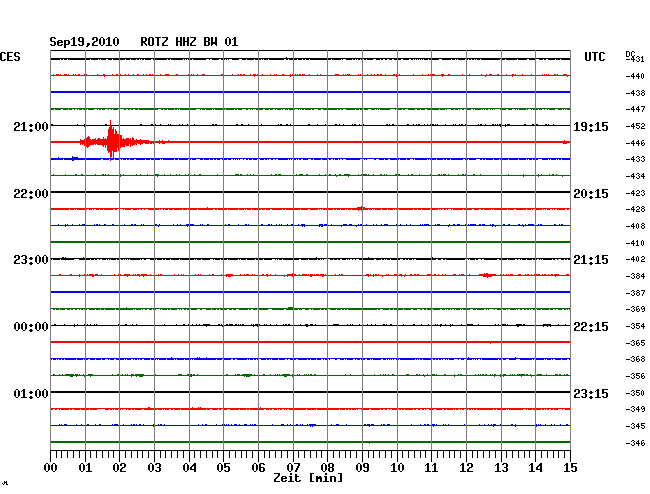This screenshot has height=494, width=650.
Task: Click the 23:15 UTC time label
Action: pyautogui.click(x=591, y=393)
